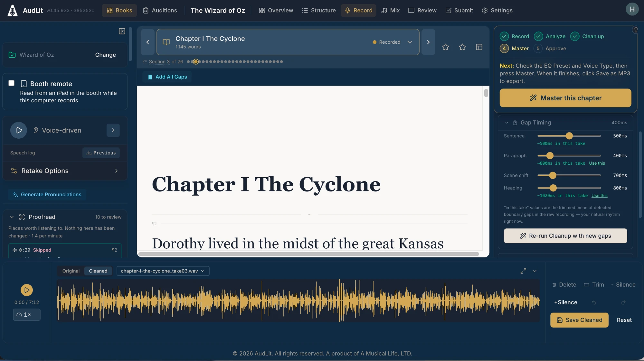Toggle the layout panel icon beside stars

tap(479, 47)
